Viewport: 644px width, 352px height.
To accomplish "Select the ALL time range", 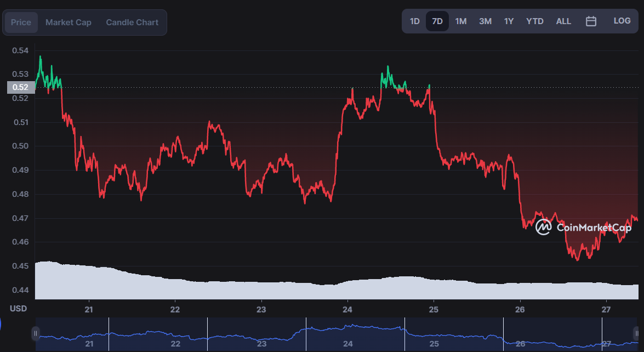I will (563, 21).
